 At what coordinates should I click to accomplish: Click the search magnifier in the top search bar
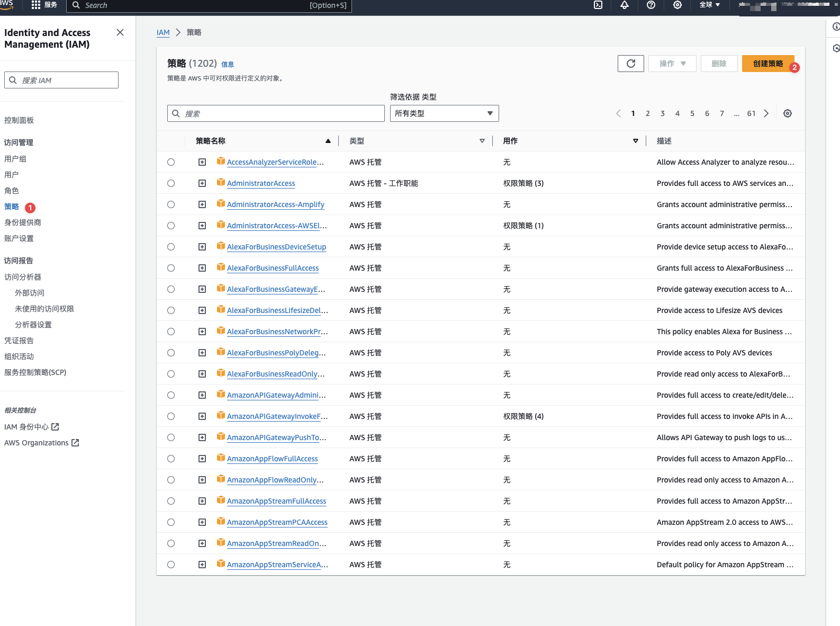coord(76,5)
